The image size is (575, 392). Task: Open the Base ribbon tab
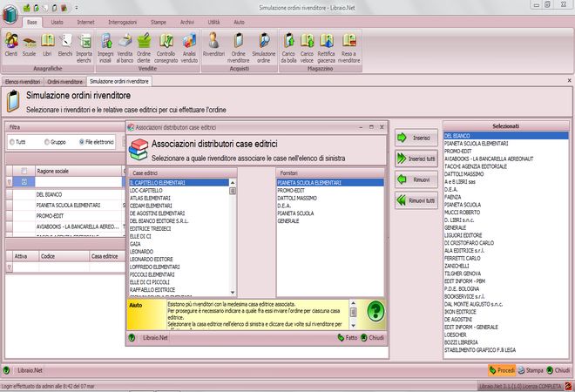point(32,23)
